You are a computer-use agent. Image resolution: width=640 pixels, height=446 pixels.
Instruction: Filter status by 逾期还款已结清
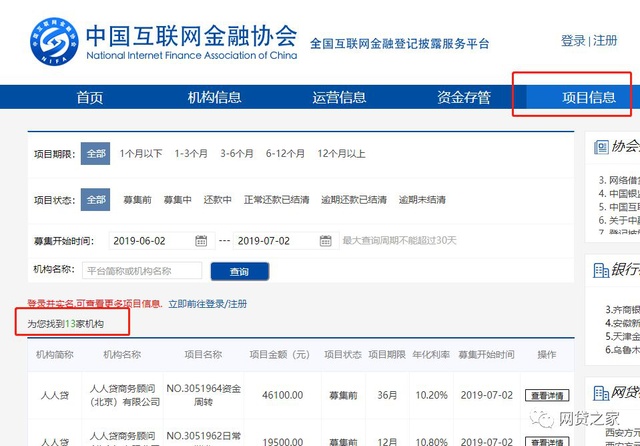coord(354,200)
